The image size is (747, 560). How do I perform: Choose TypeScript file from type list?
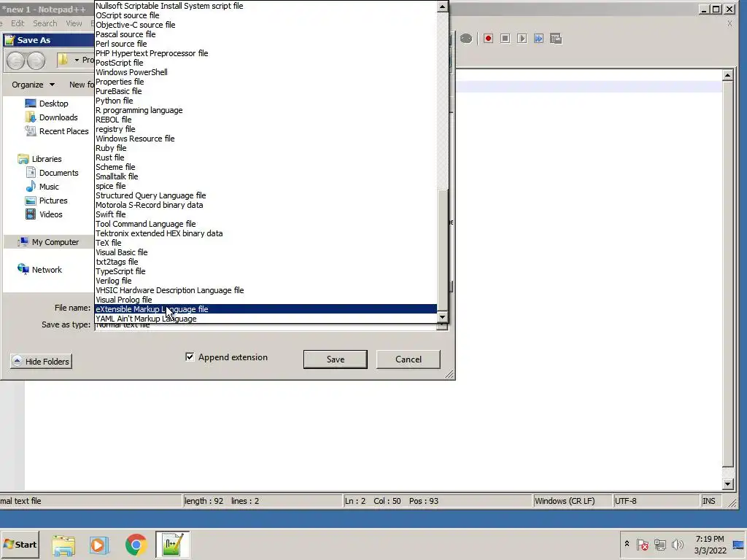[266, 271]
